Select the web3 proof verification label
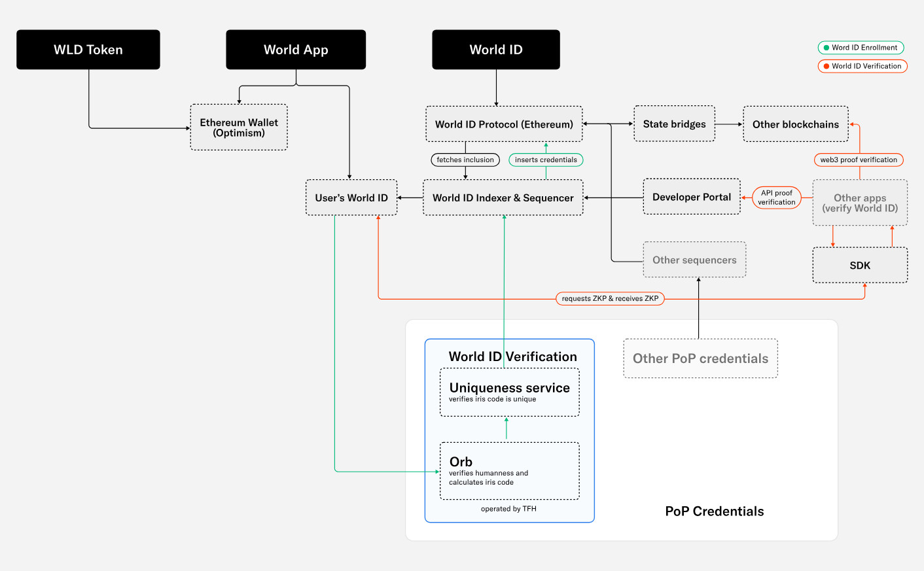The width and height of the screenshot is (924, 571). click(859, 160)
